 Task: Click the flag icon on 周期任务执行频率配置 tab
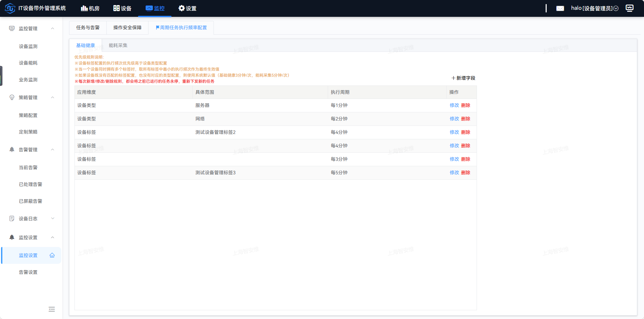157,28
